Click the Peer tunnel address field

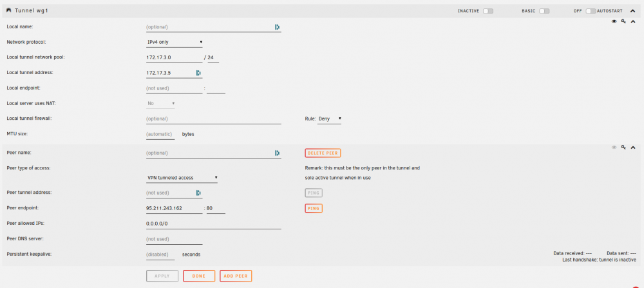[x=174, y=193]
